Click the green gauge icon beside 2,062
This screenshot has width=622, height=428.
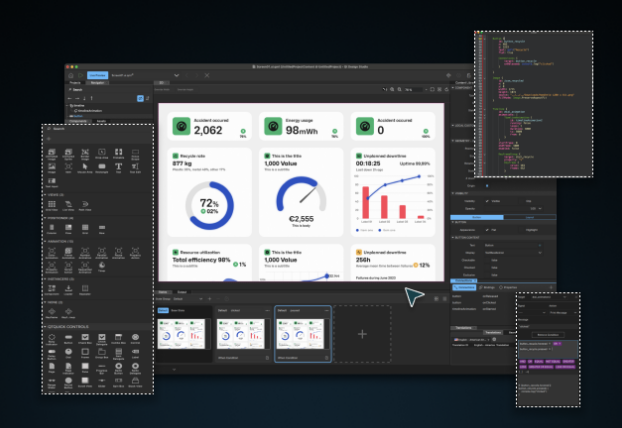click(181, 127)
